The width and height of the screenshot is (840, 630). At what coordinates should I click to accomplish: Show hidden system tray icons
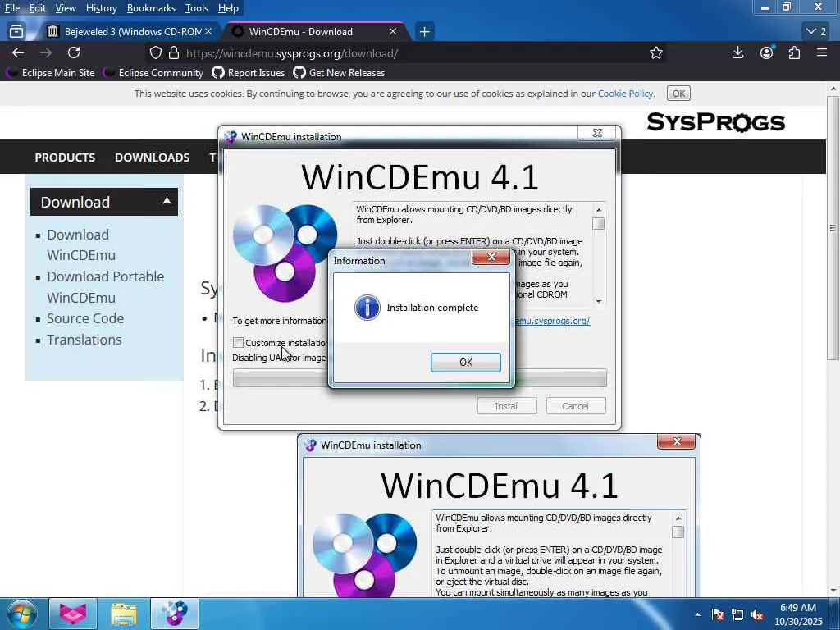click(697, 614)
